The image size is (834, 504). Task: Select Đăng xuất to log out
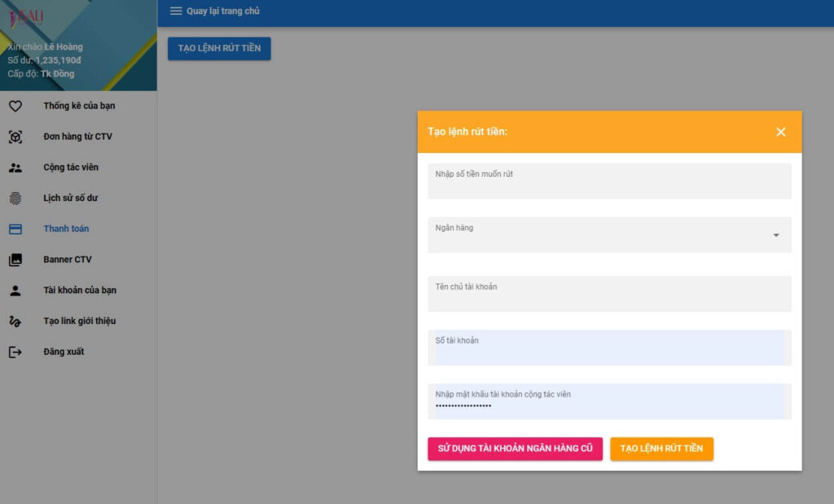click(x=78, y=352)
